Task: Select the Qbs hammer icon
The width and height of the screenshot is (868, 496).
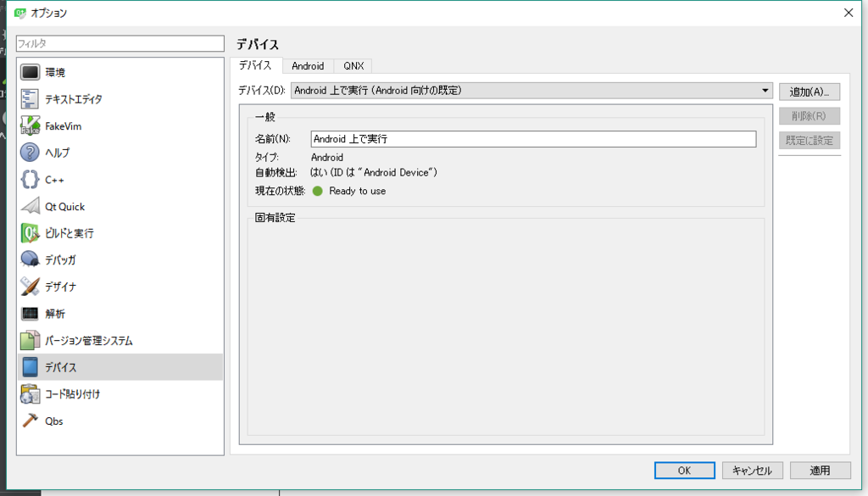Action: 30,421
